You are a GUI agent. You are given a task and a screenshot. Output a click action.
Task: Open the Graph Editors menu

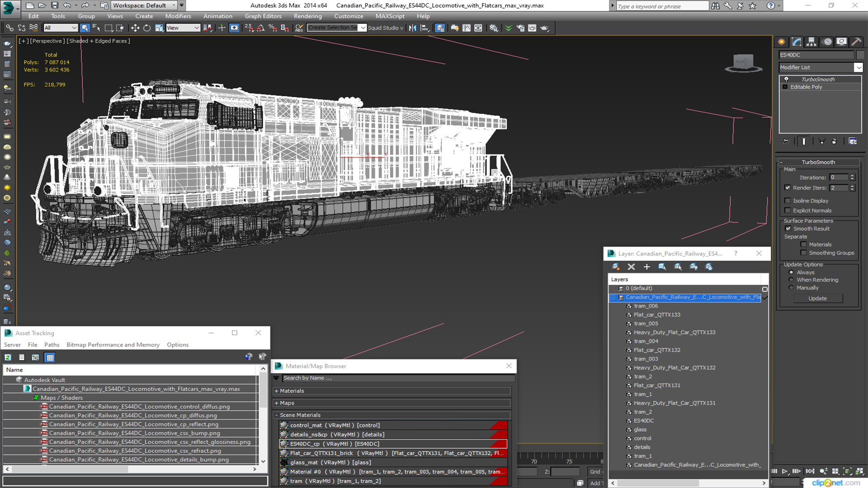tap(263, 16)
